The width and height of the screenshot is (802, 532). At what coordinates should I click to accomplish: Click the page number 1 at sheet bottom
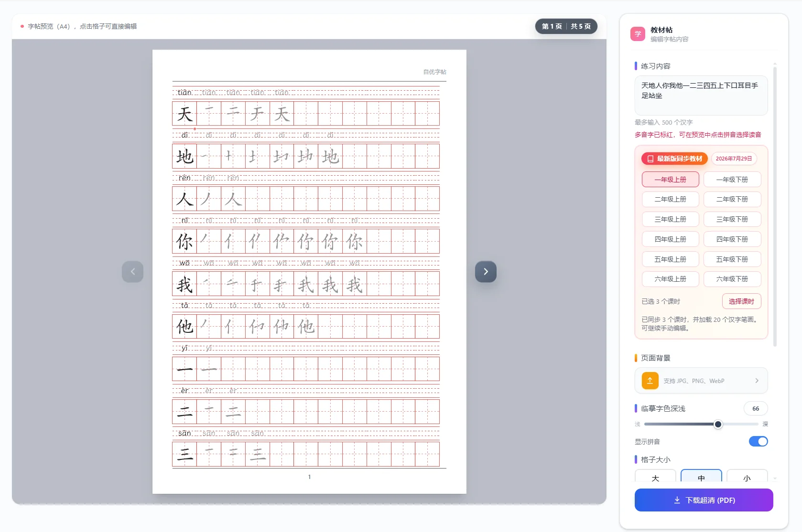309,477
